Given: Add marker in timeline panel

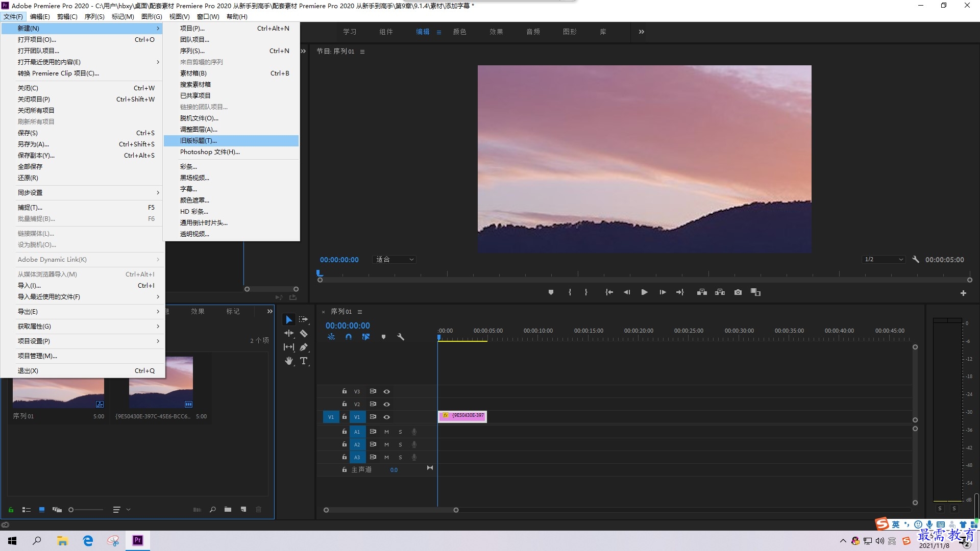Looking at the screenshot, I should (383, 337).
